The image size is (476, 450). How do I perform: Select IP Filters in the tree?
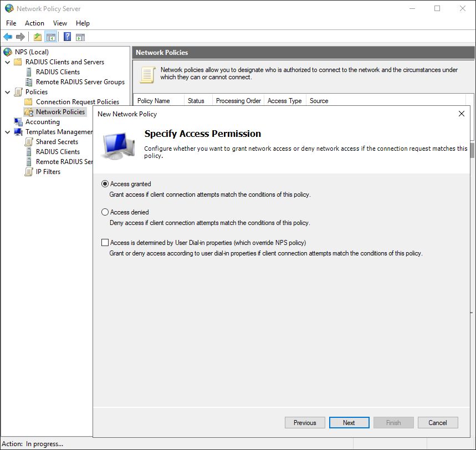click(48, 172)
